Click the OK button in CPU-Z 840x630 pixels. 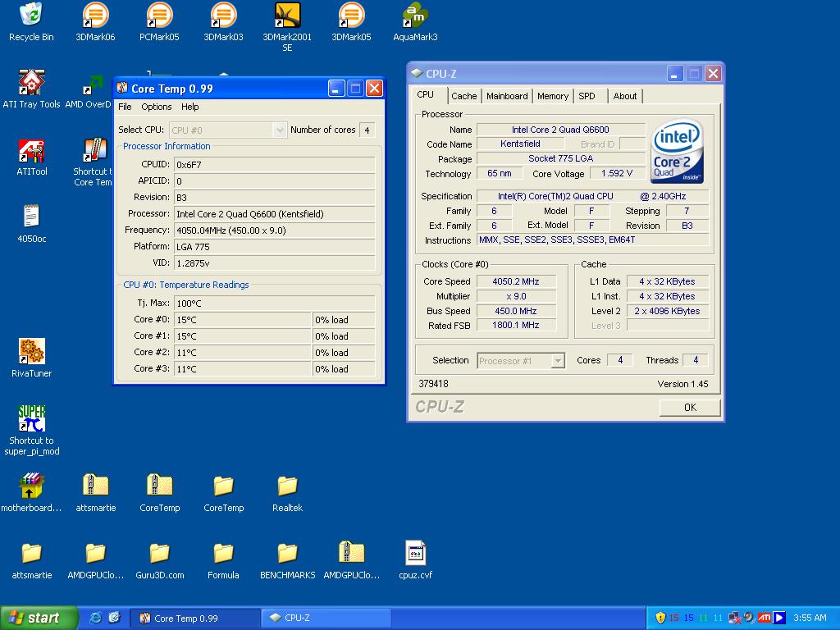pos(690,407)
